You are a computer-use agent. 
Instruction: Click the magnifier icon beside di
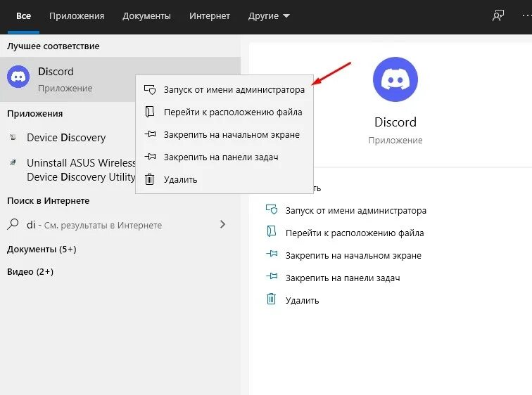coord(13,224)
